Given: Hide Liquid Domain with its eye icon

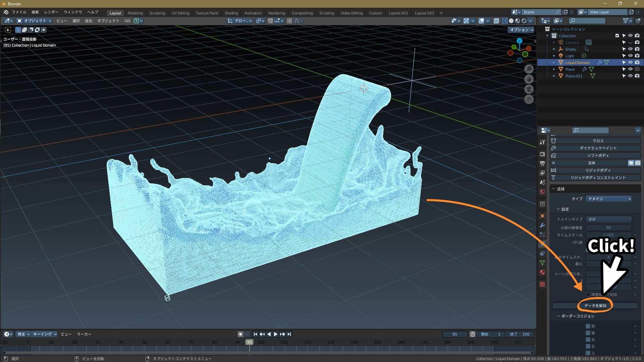Looking at the screenshot, I should pyautogui.click(x=630, y=63).
